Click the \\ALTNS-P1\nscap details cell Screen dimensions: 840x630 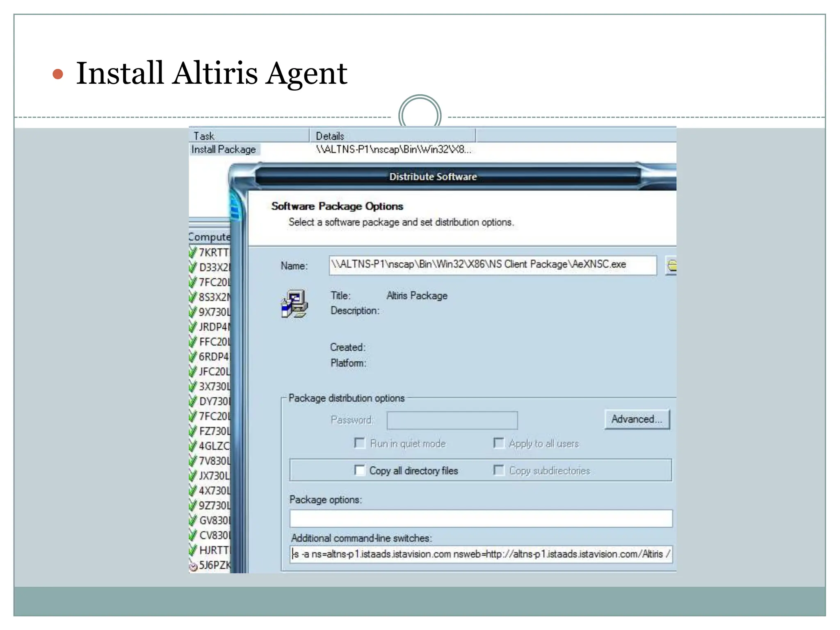[394, 149]
